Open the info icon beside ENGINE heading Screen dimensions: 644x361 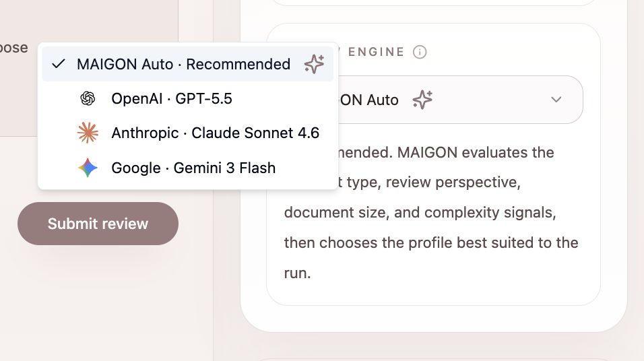coord(420,52)
